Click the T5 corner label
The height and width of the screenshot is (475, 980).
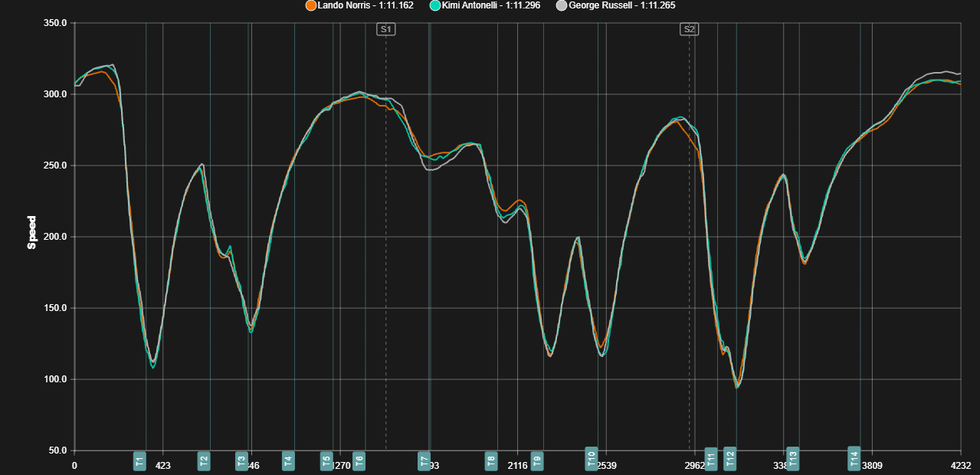[x=326, y=460]
